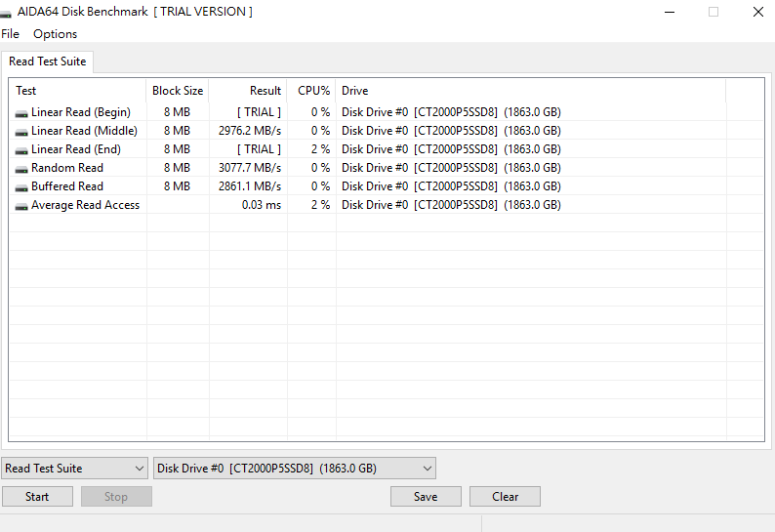This screenshot has height=532, width=775.
Task: Click the drive entry in the Average Read Access row
Action: pyautogui.click(x=451, y=205)
